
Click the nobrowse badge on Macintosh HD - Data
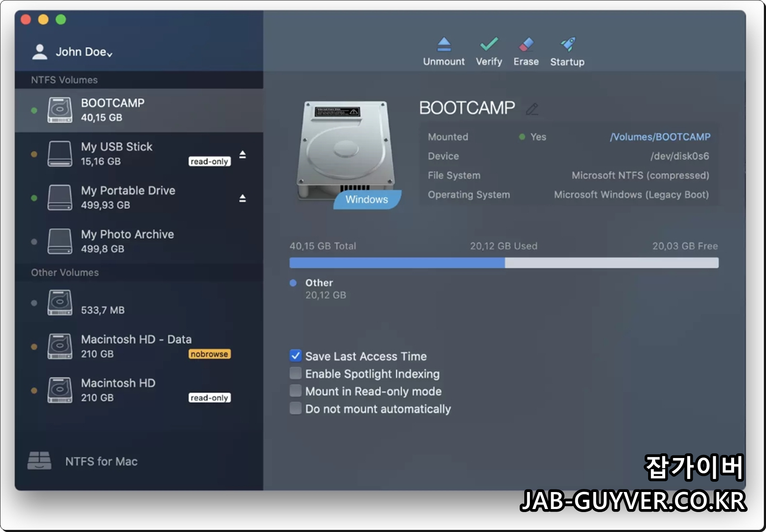click(x=209, y=354)
